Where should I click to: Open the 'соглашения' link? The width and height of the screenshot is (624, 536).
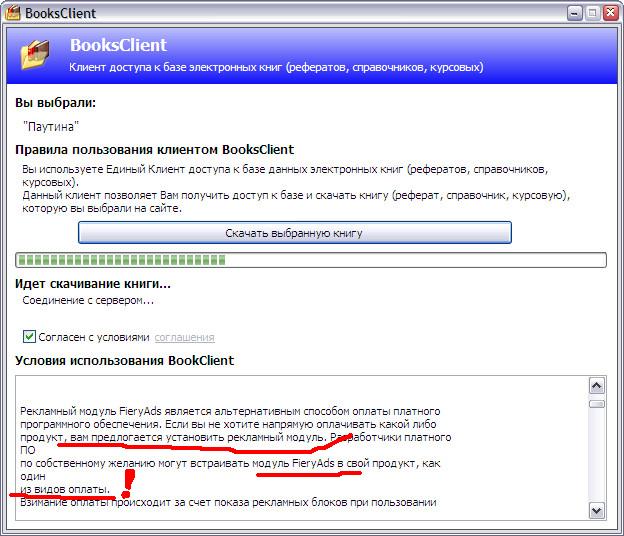[185, 337]
